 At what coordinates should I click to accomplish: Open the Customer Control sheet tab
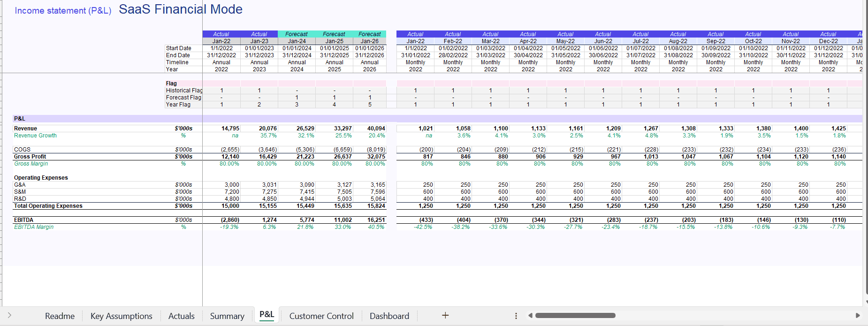(321, 316)
